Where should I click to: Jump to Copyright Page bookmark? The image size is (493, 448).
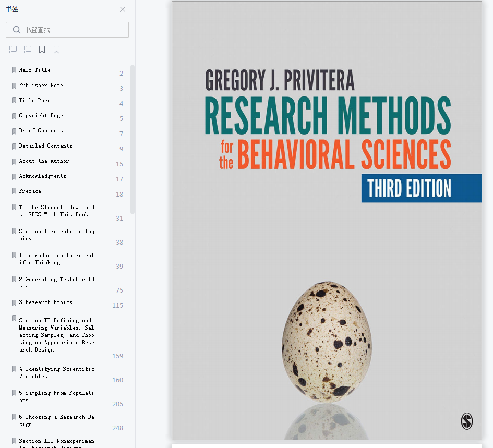[x=41, y=115]
